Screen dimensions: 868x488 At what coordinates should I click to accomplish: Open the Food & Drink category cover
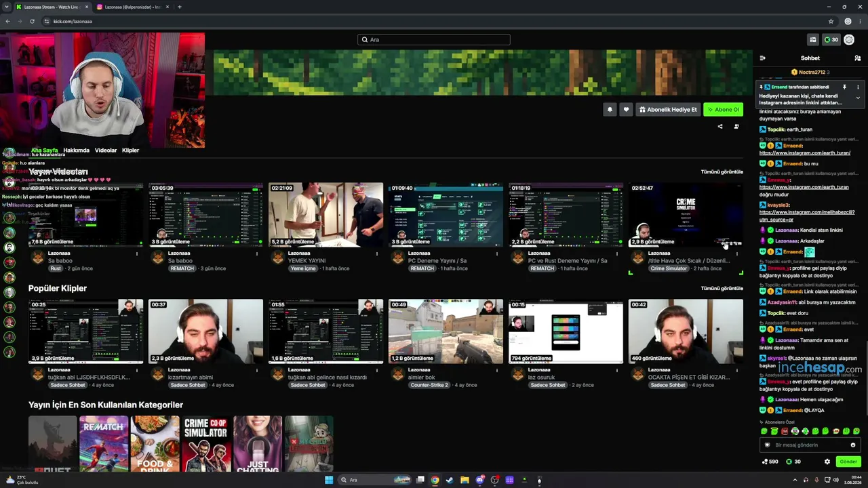[155, 444]
